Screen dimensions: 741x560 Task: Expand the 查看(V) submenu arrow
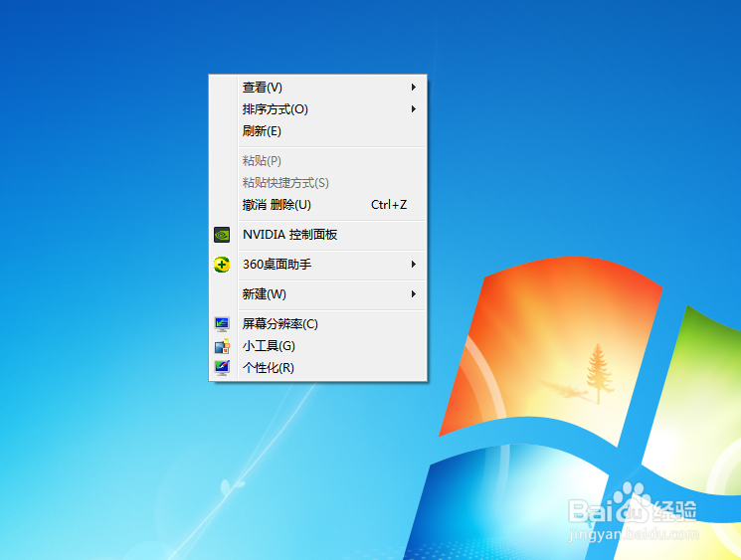[414, 87]
